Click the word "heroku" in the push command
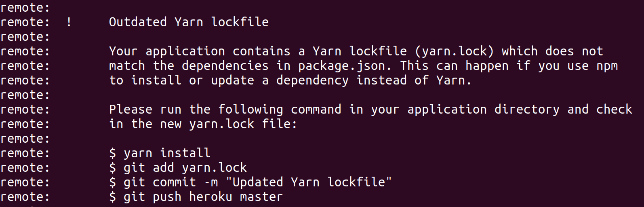Screen dimensions: 644x207 pyautogui.click(x=210, y=196)
